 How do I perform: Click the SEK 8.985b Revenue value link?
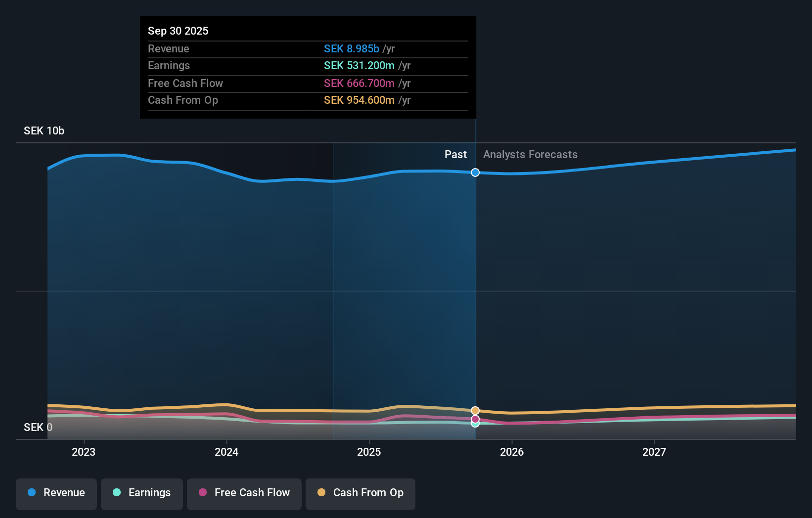pyautogui.click(x=352, y=49)
